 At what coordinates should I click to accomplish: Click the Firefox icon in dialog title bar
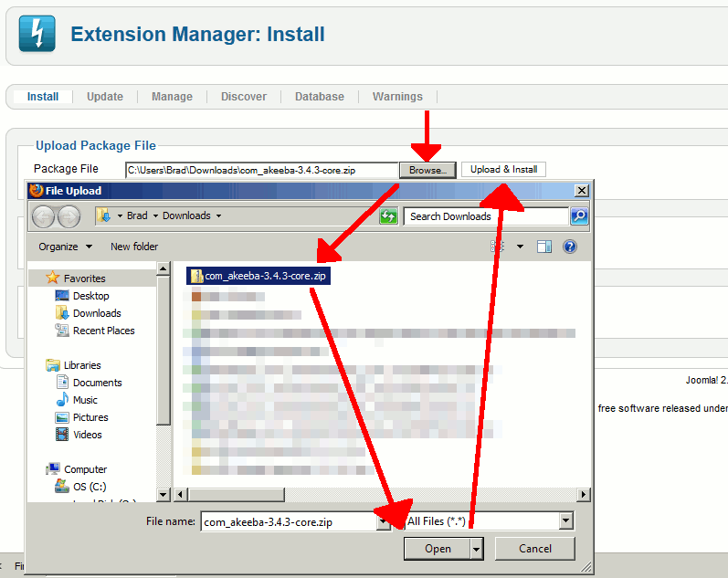point(36,190)
